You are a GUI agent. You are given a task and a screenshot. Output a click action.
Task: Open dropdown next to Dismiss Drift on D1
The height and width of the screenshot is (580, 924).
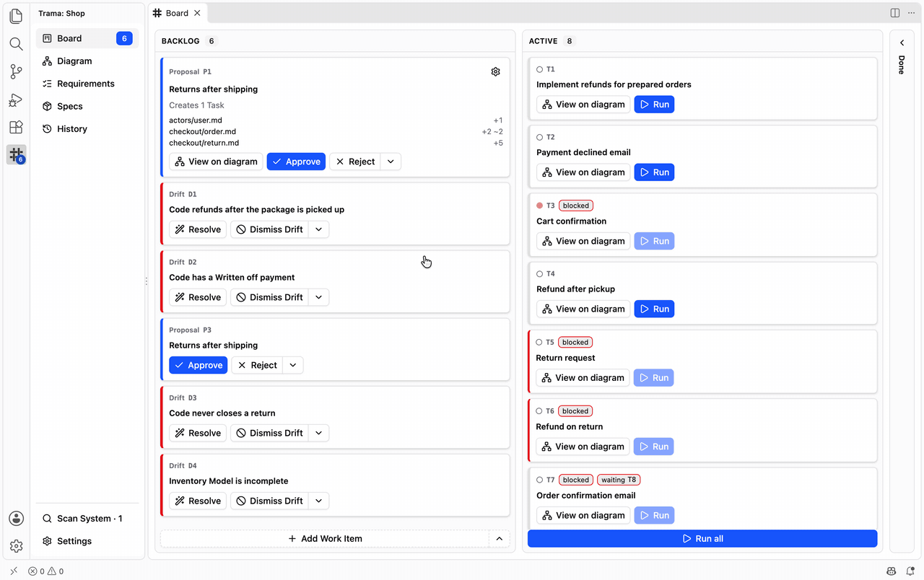318,229
